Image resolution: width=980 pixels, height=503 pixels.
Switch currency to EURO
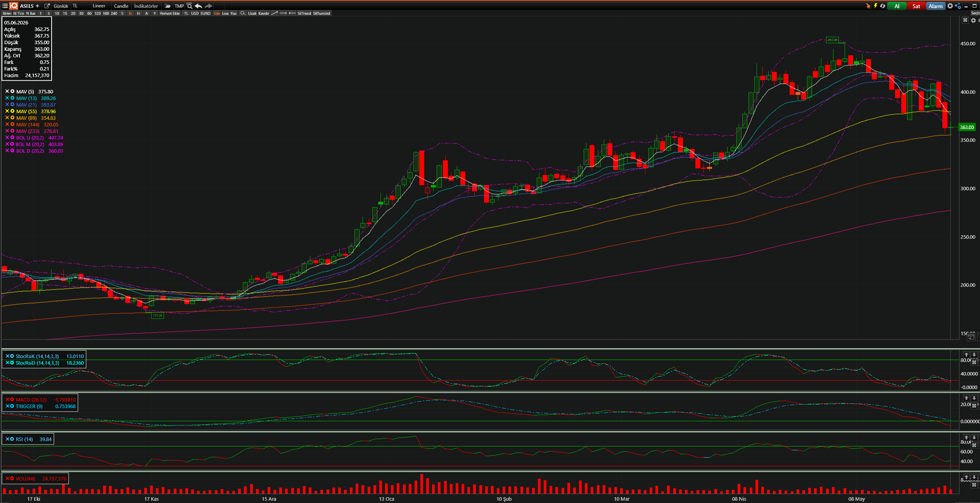coord(206,13)
